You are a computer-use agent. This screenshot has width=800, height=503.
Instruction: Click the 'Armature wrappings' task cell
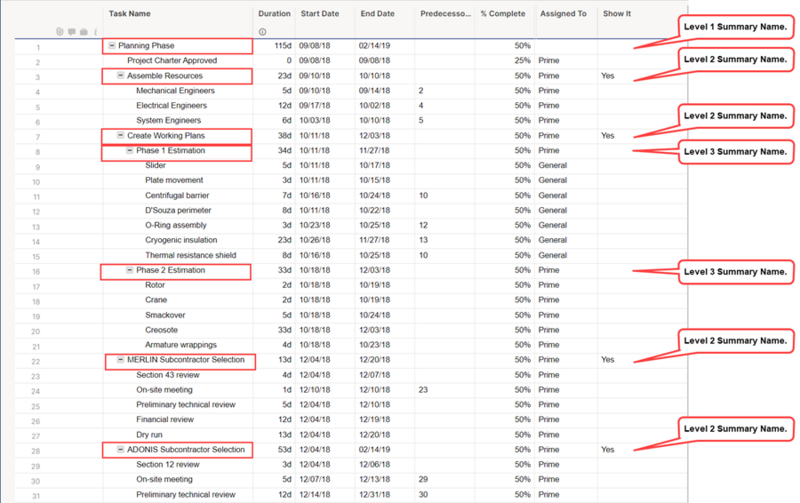point(181,345)
